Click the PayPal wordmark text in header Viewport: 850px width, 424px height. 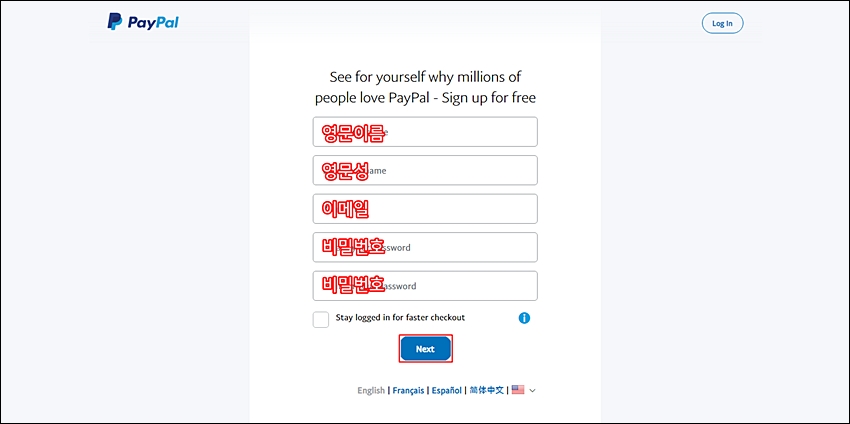(153, 22)
